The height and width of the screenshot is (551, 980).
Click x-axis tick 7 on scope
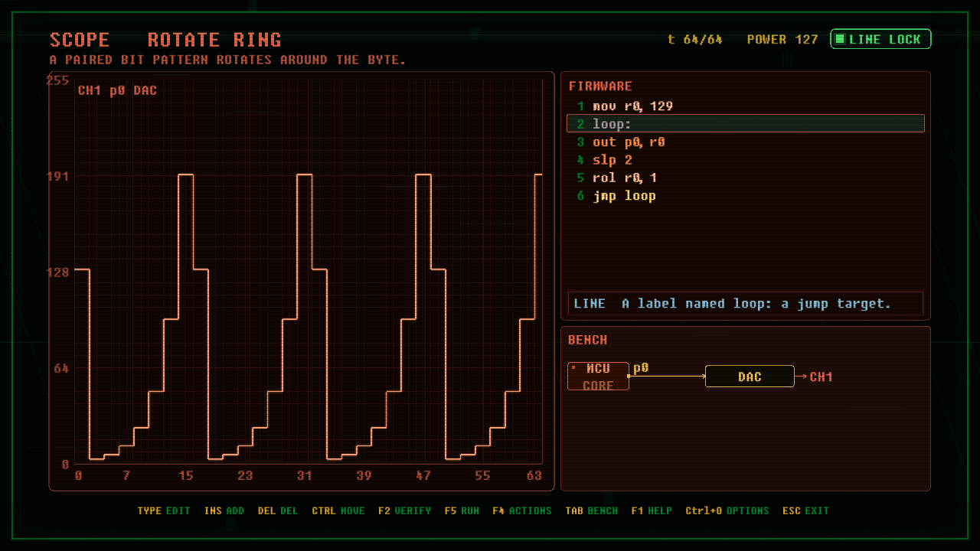(126, 475)
